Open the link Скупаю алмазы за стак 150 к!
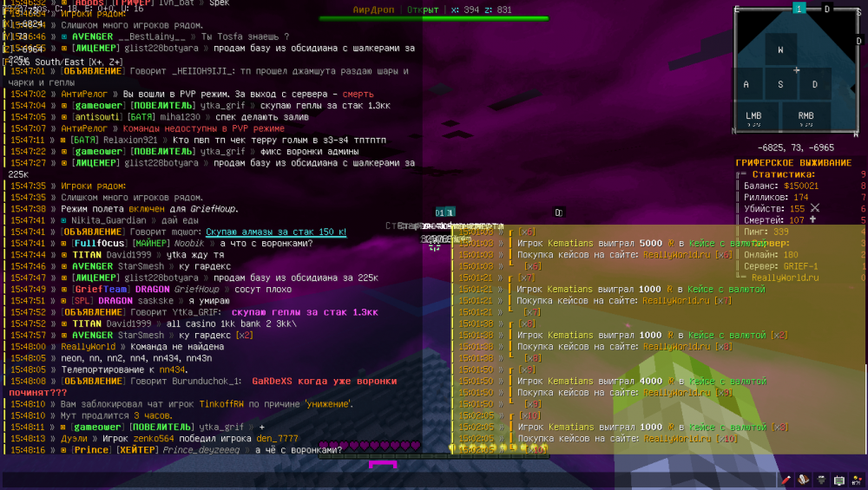This screenshot has height=490, width=868. pyautogui.click(x=276, y=232)
